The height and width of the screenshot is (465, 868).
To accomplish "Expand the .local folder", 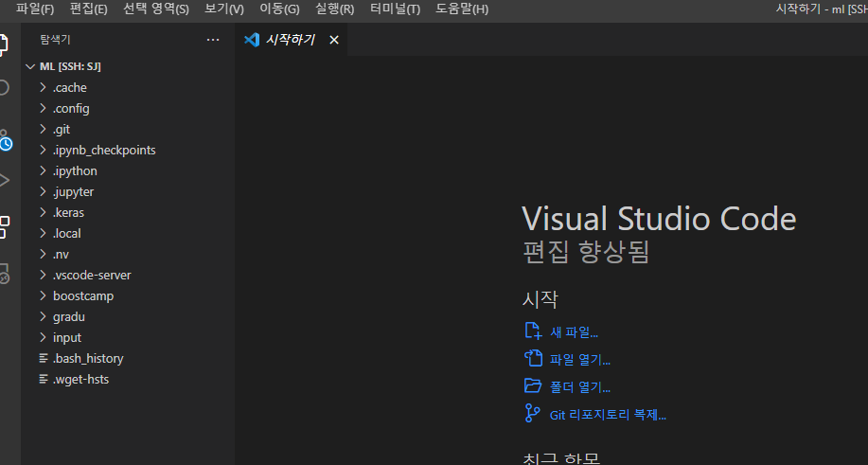I will 43,233.
